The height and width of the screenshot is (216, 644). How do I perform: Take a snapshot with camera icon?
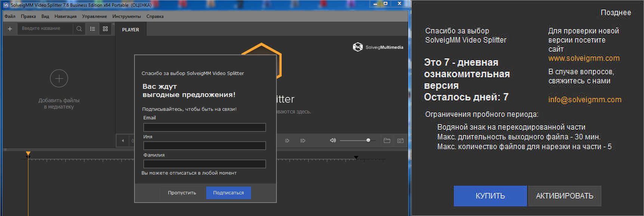(x=400, y=141)
